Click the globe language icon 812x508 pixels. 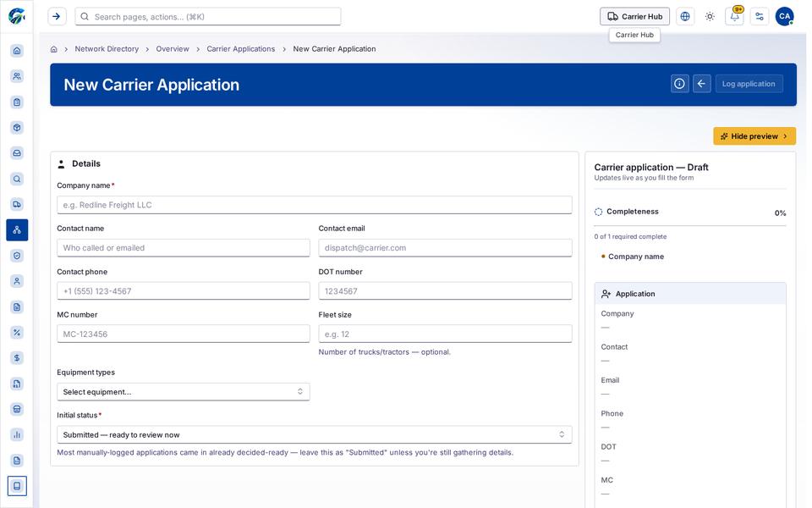tap(684, 16)
